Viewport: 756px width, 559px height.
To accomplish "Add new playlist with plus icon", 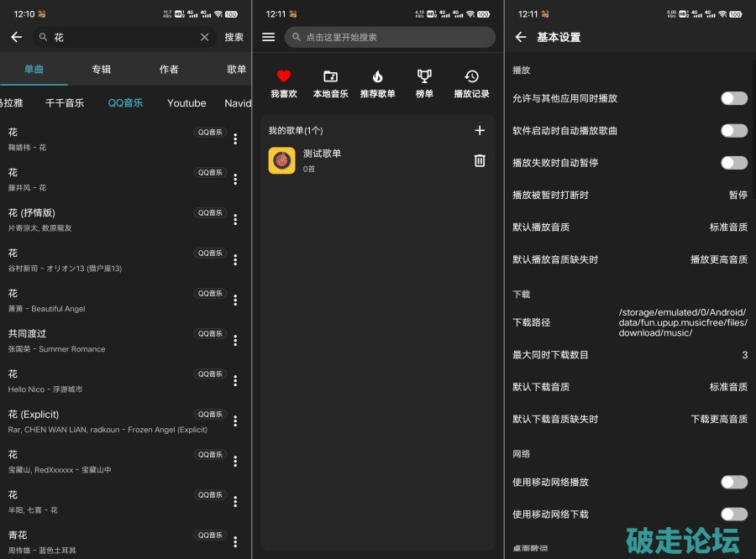I will point(480,130).
